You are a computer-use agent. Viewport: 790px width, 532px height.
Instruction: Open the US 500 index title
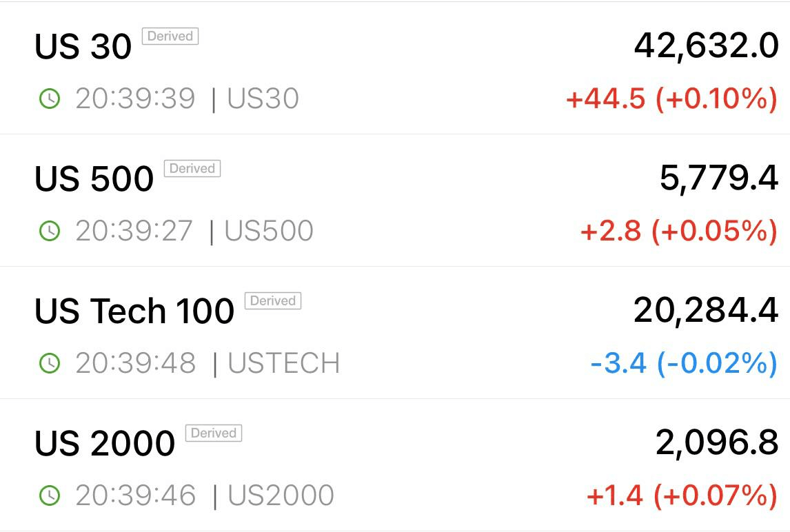coord(94,178)
